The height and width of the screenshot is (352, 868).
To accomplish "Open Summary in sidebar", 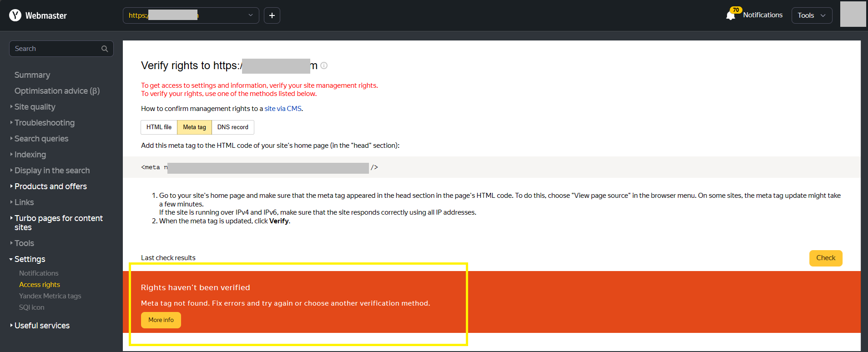I will (32, 75).
